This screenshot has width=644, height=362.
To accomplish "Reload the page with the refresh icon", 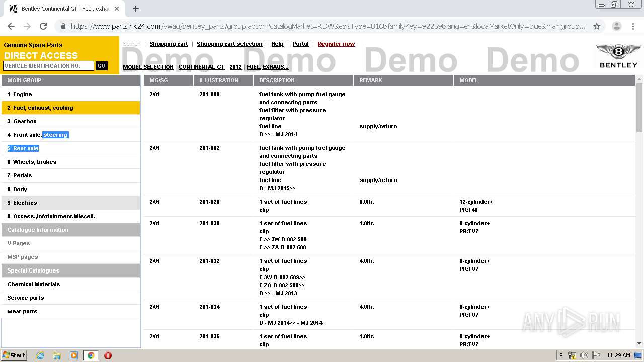I will point(43,26).
